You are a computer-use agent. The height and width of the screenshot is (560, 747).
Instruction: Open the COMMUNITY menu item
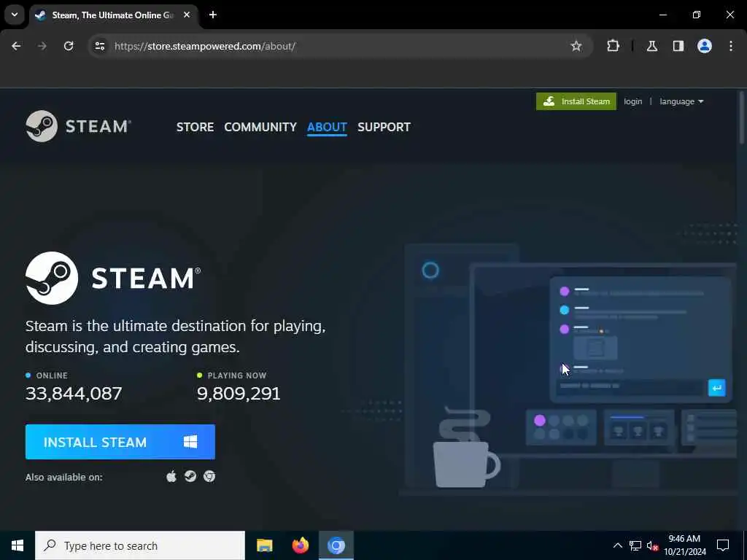coord(260,127)
